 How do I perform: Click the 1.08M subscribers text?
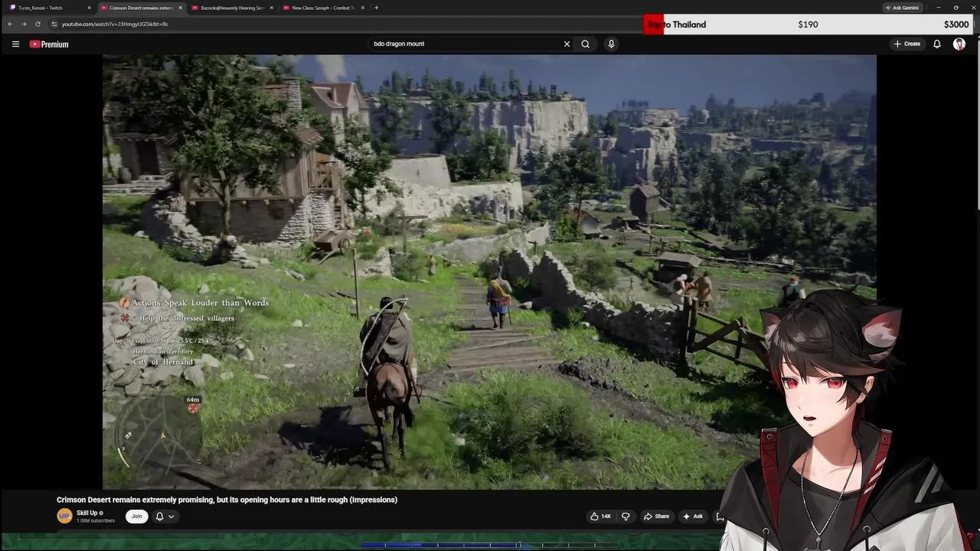pyautogui.click(x=96, y=520)
